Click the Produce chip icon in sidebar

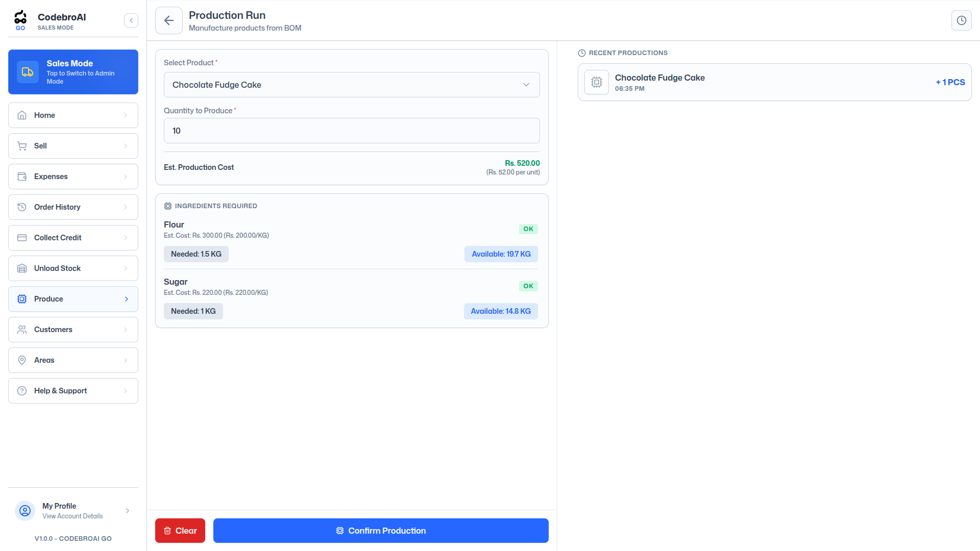[22, 299]
